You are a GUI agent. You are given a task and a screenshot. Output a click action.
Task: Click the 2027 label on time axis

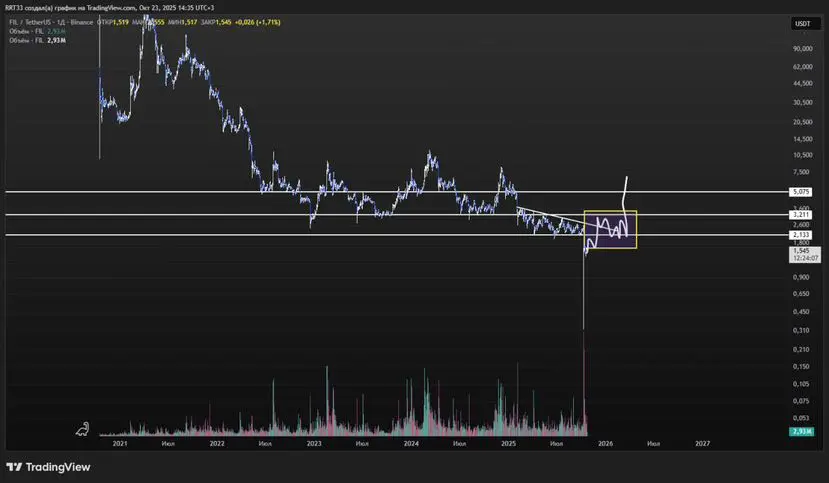coord(702,444)
